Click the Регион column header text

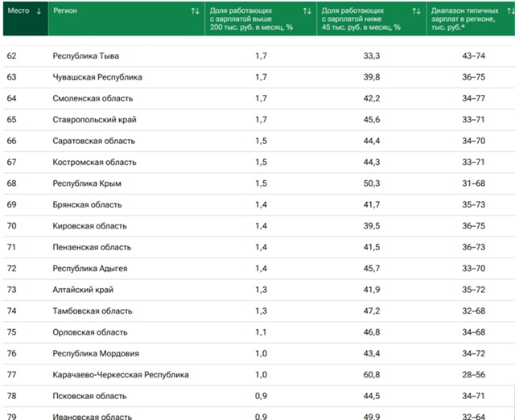[66, 11]
